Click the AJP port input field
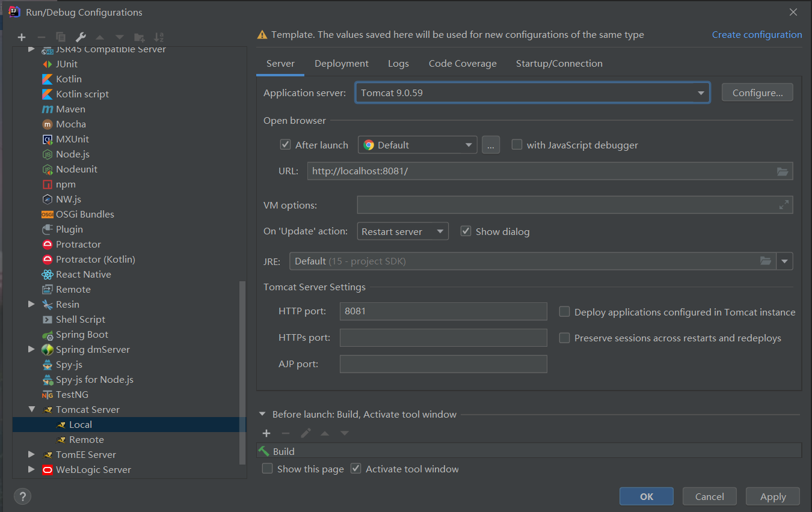Viewport: 812px width, 512px height. [443, 364]
